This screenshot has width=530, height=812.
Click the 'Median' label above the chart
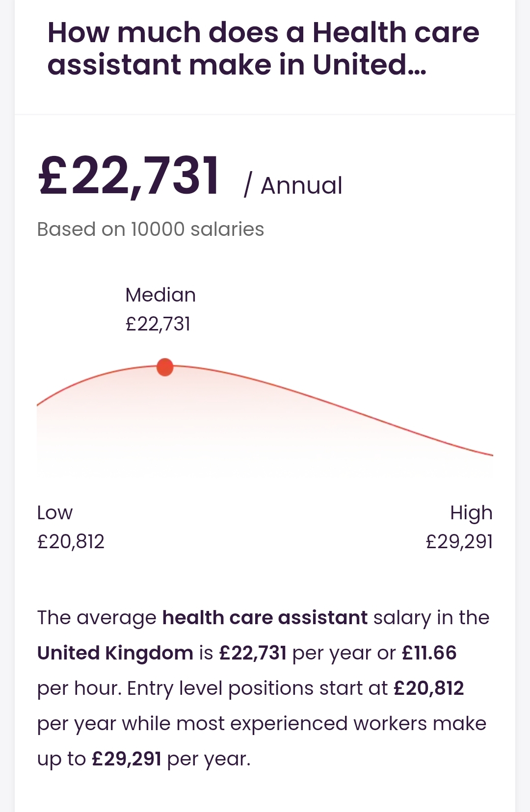(160, 295)
